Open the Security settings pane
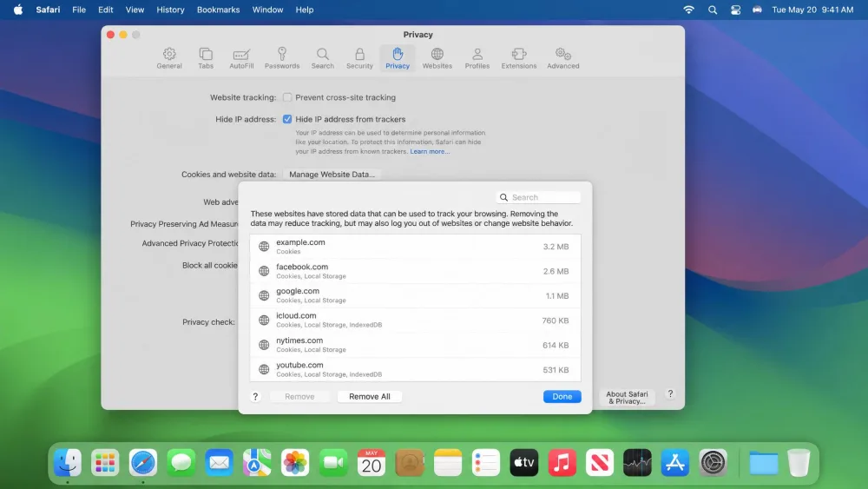The width and height of the screenshot is (868, 489). [x=359, y=58]
